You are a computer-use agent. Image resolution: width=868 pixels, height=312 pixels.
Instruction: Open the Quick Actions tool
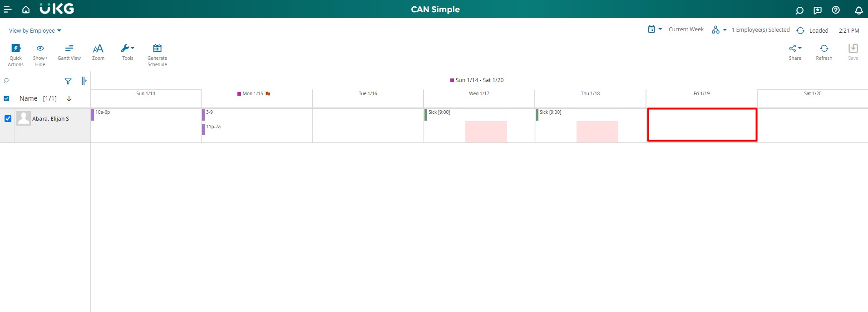(16, 49)
